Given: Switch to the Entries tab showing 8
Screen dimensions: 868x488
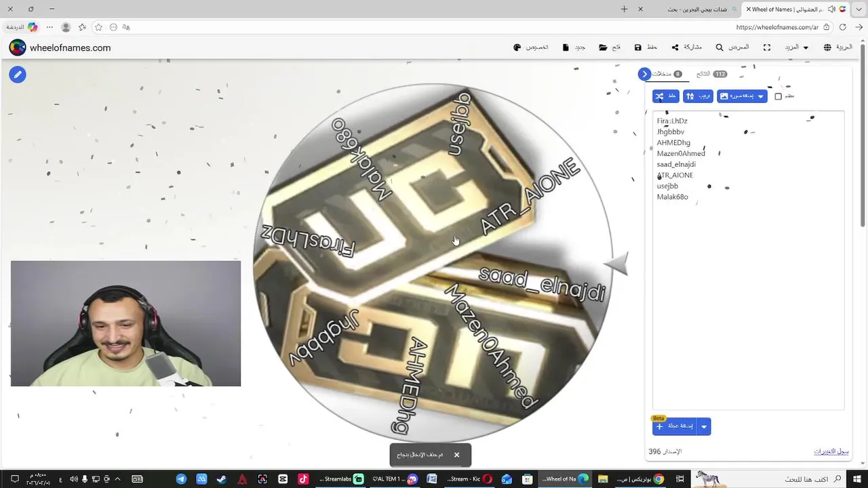Looking at the screenshot, I should [x=667, y=74].
